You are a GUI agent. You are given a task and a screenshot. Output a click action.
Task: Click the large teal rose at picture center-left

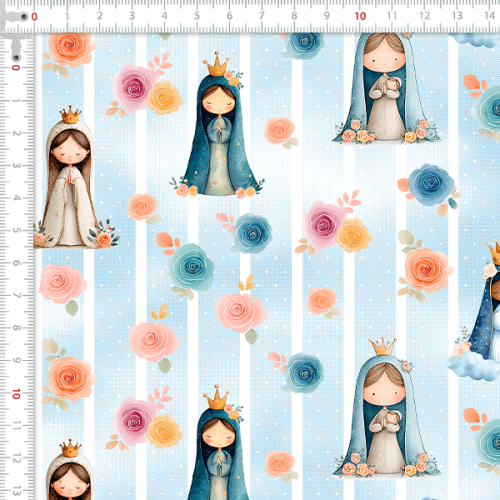click(x=191, y=267)
